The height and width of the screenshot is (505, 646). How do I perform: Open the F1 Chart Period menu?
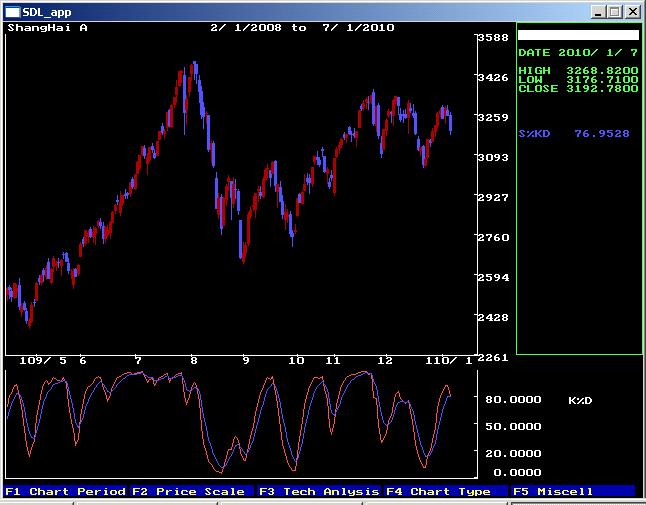click(x=65, y=491)
